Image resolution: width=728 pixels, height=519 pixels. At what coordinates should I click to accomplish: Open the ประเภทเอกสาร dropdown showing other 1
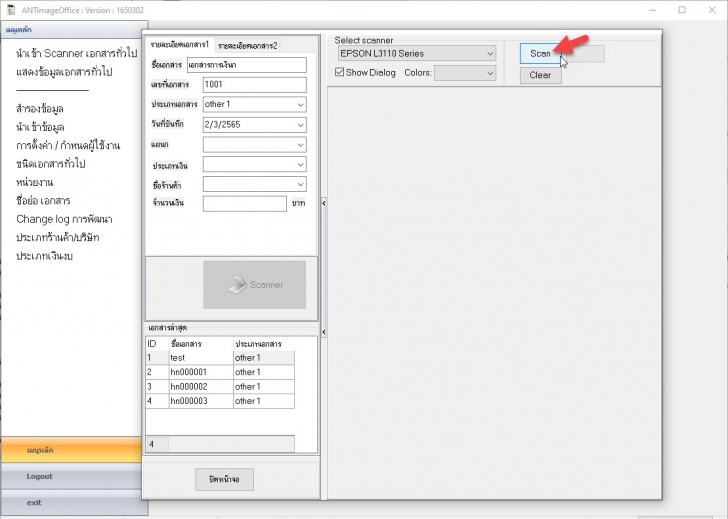pyautogui.click(x=254, y=104)
